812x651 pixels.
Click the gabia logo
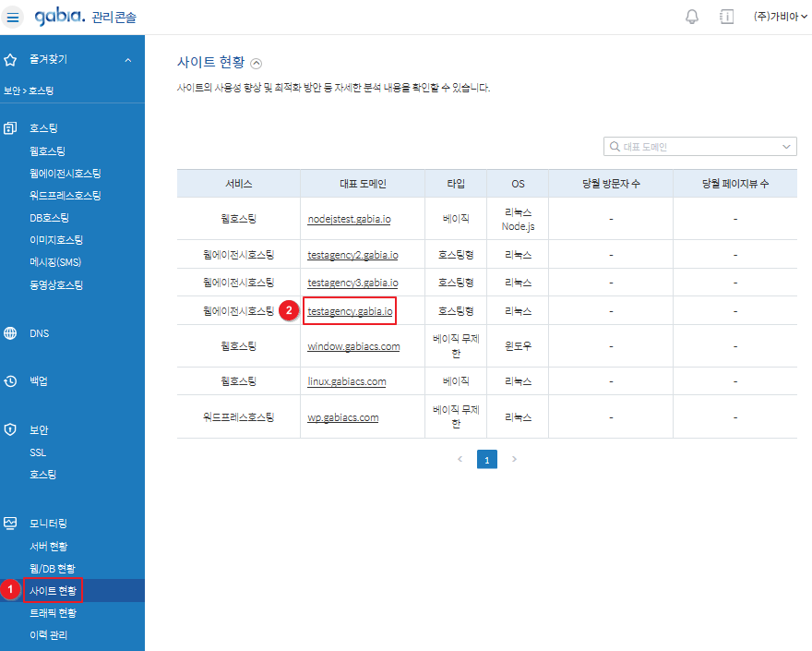click(60, 17)
